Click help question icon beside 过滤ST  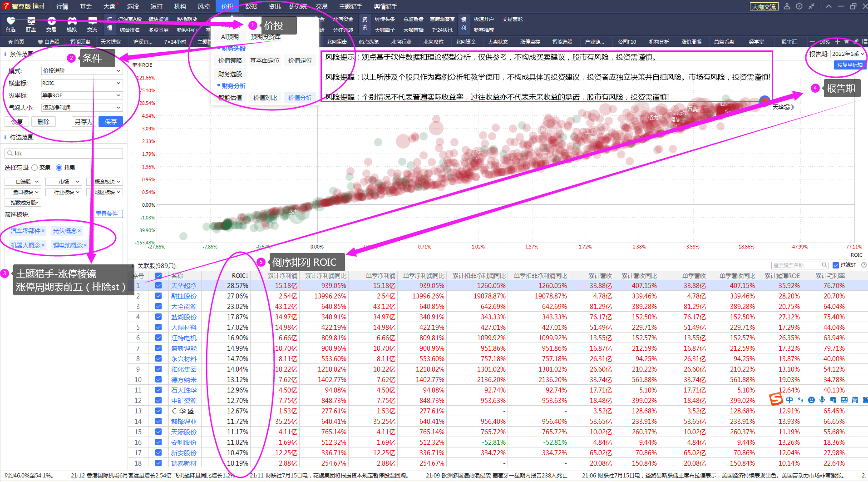(863, 265)
